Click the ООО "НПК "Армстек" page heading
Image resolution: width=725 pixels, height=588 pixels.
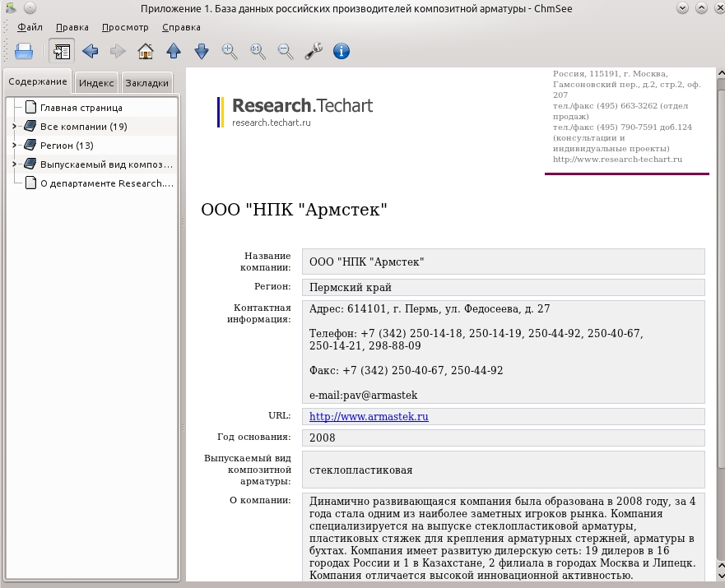coord(294,210)
